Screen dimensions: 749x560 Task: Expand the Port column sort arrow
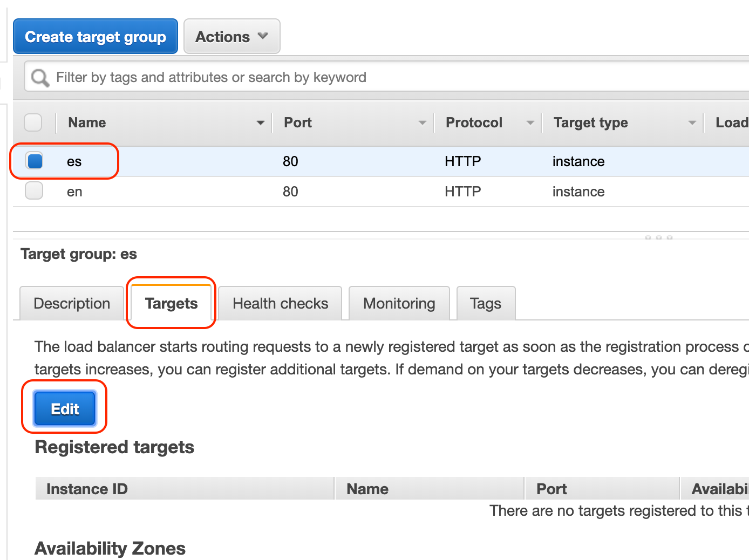pyautogui.click(x=423, y=123)
